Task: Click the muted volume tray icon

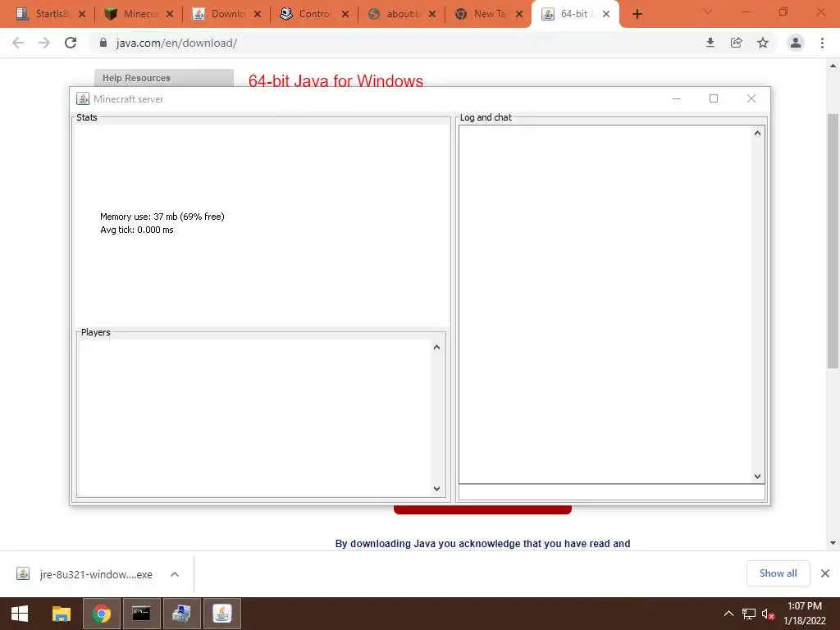Action: 768,614
